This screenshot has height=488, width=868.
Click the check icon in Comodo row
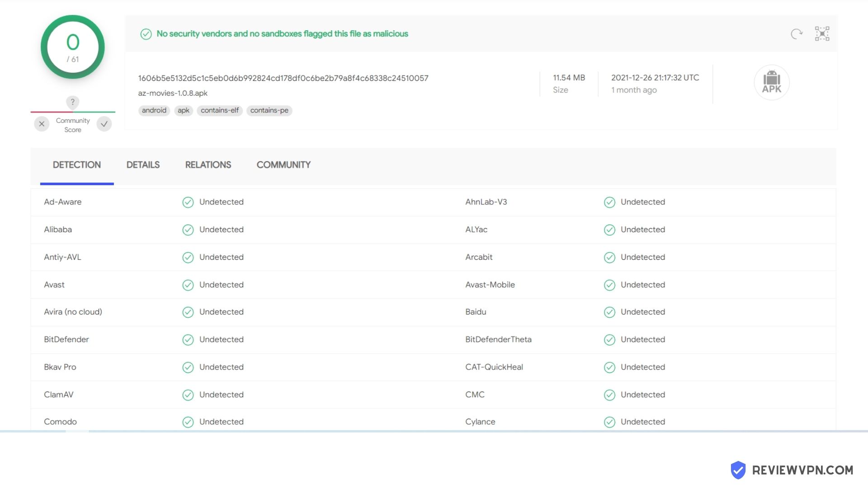coord(188,422)
